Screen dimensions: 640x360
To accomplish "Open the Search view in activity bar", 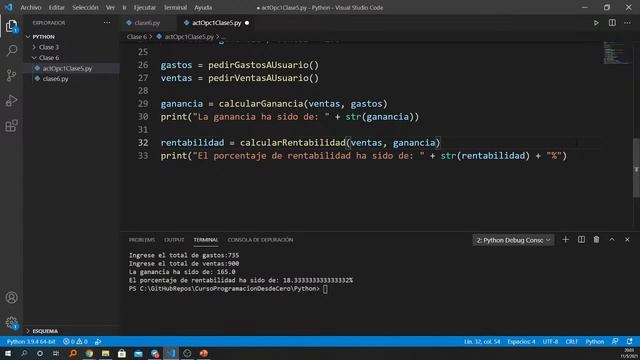I will [11, 50].
